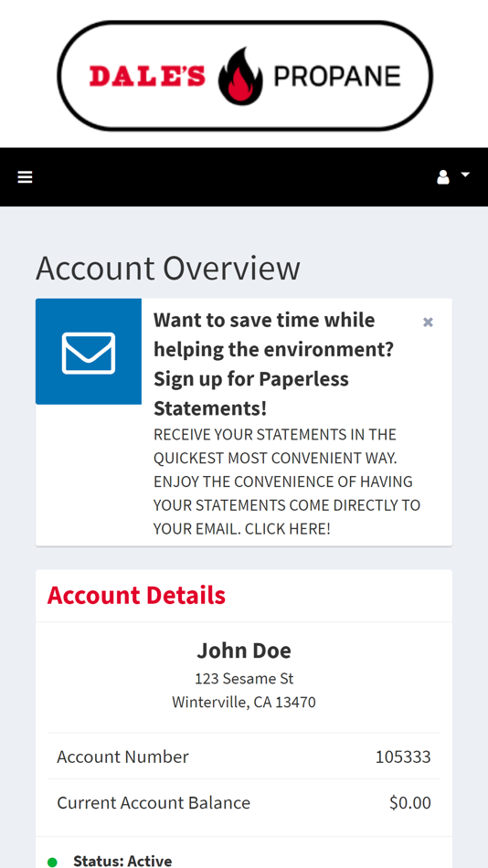Open the user profile icon
Image resolution: width=488 pixels, height=868 pixels.
point(443,177)
